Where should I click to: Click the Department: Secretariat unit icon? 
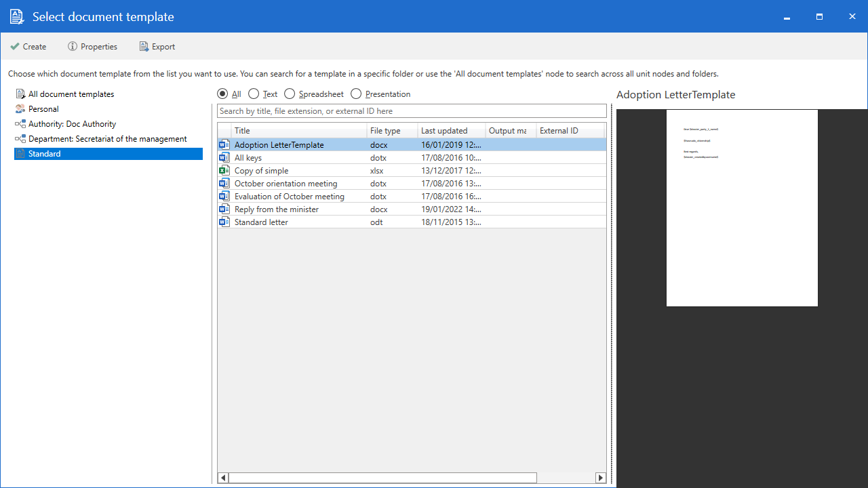tap(20, 139)
